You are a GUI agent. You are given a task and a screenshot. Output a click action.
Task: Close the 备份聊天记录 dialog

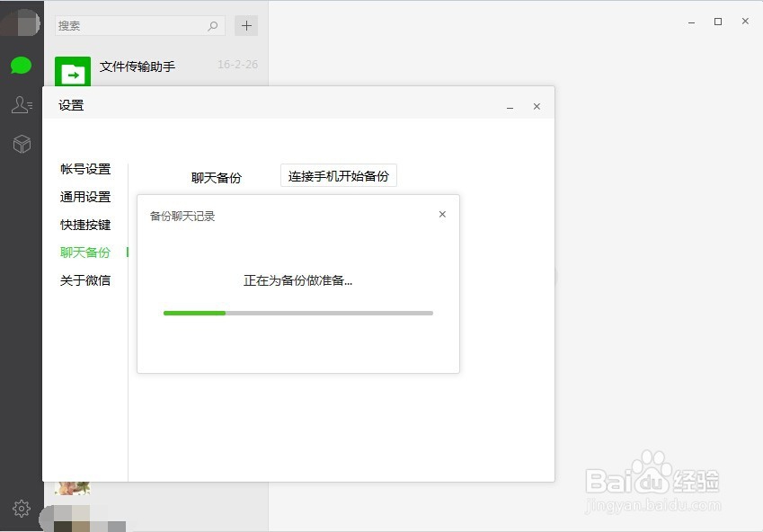coord(442,214)
